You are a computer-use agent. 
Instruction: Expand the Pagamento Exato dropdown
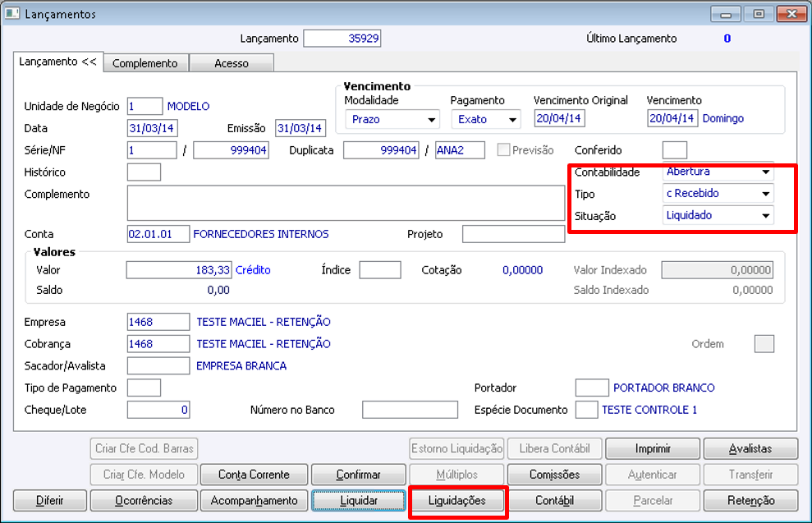[485, 119]
